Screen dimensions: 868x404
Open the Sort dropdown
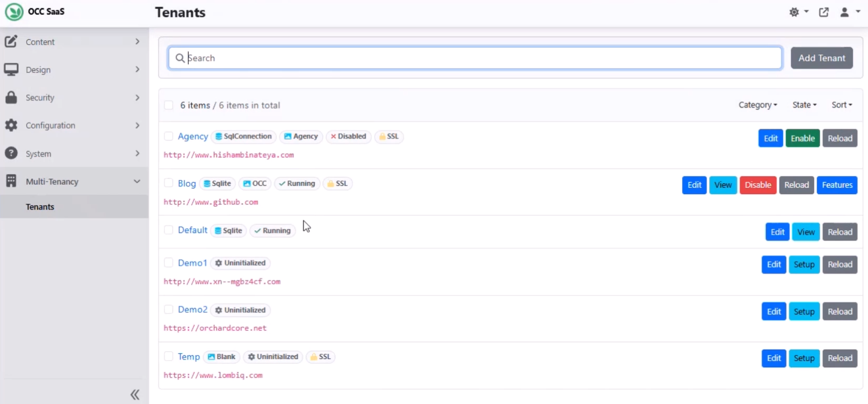click(842, 105)
